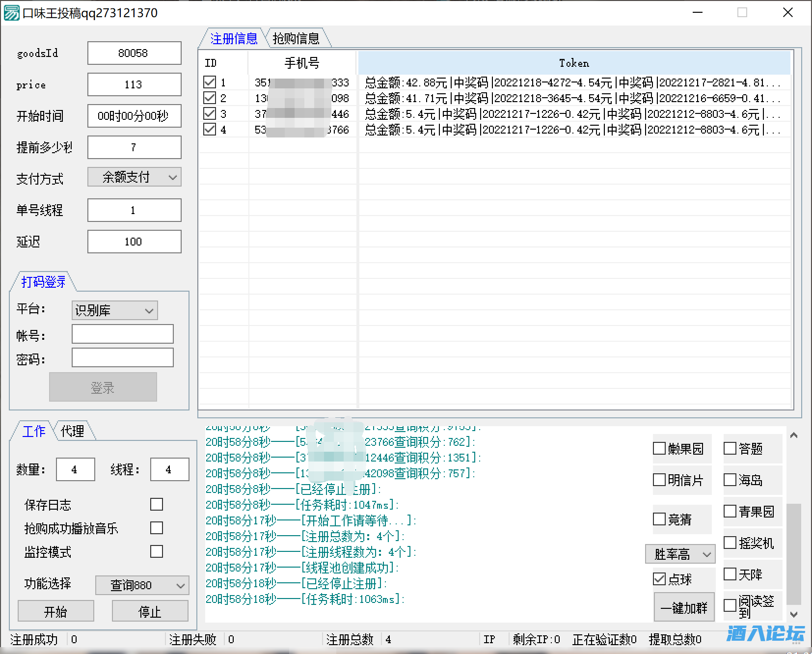Click the options panel vertical scrollbar thumb

(x=794, y=553)
